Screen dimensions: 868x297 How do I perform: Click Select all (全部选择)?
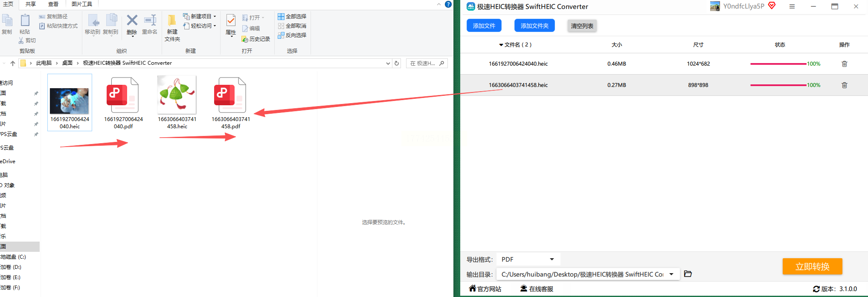pyautogui.click(x=292, y=16)
